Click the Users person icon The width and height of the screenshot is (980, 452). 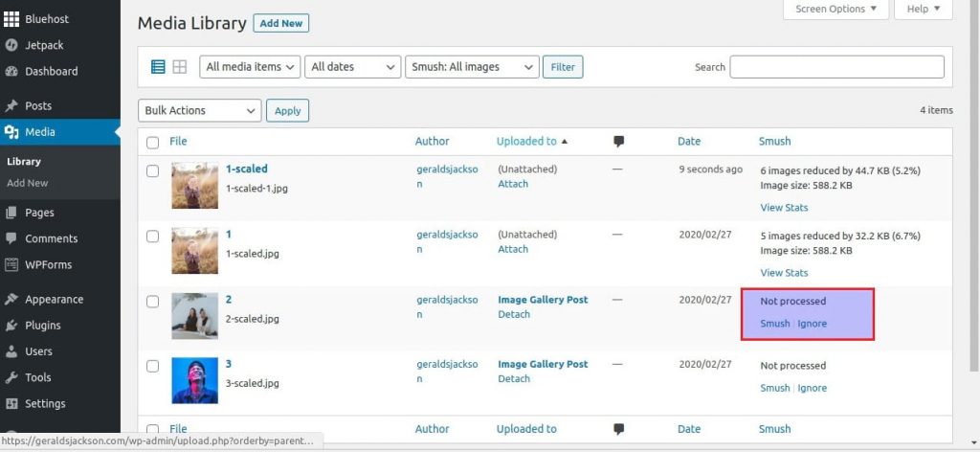[x=11, y=351]
